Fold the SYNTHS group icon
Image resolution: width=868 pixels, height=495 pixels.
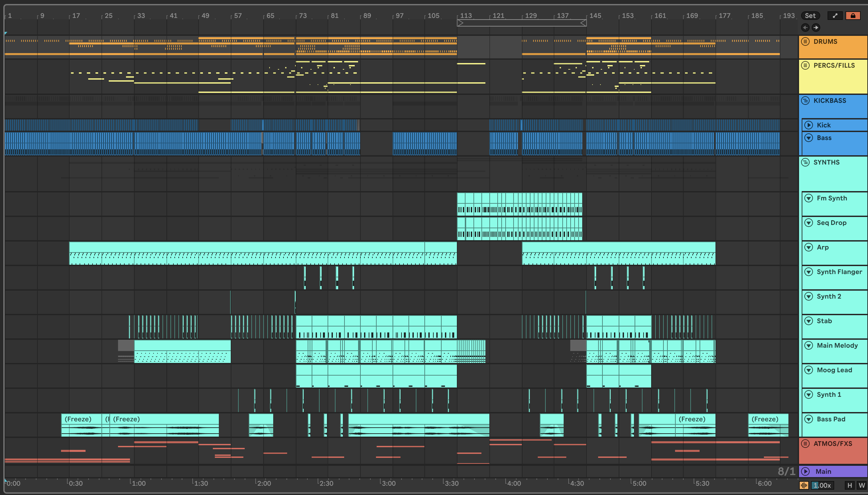tap(805, 162)
